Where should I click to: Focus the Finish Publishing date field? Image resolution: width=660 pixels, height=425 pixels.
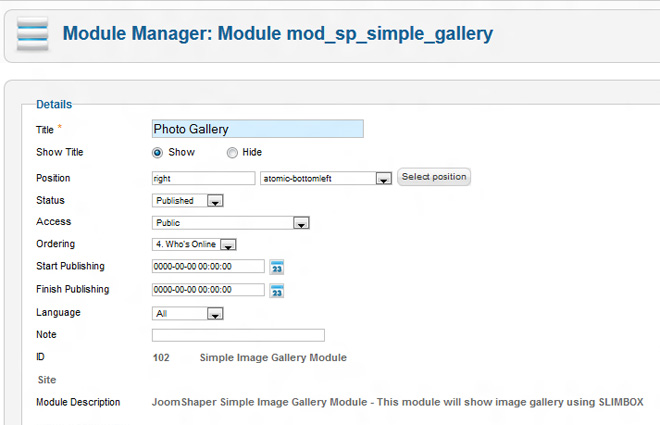coord(208,290)
